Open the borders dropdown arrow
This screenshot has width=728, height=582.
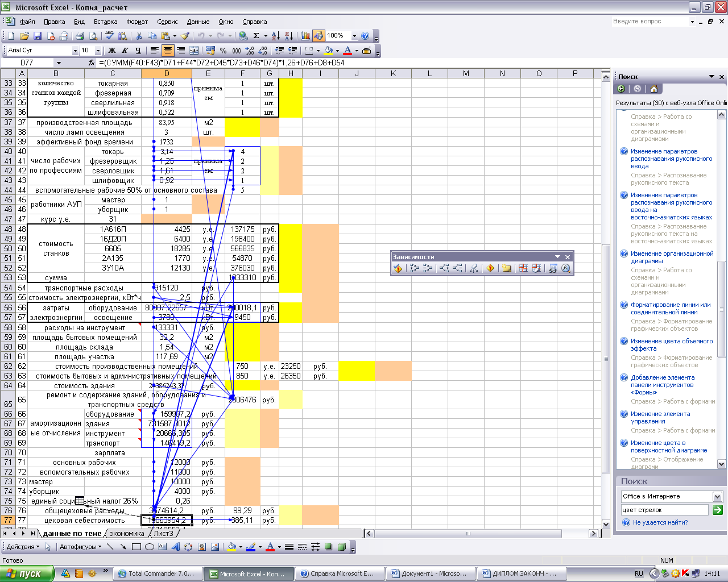coord(318,51)
